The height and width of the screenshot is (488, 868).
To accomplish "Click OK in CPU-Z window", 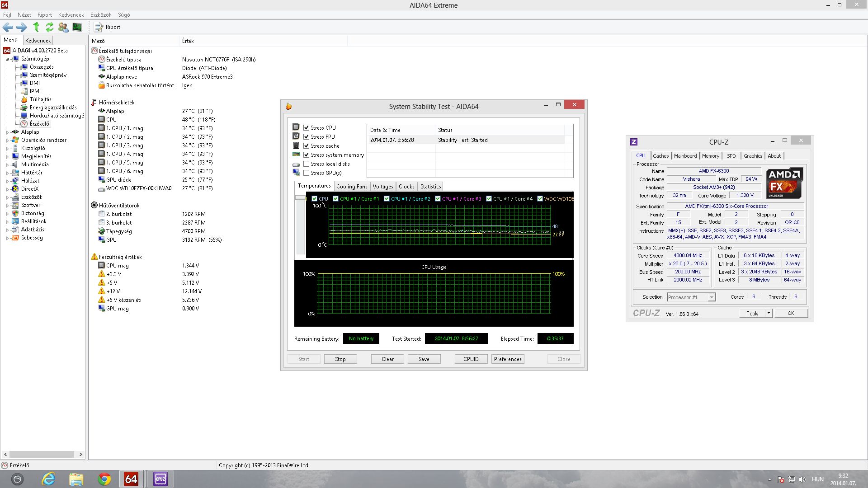I will [791, 313].
